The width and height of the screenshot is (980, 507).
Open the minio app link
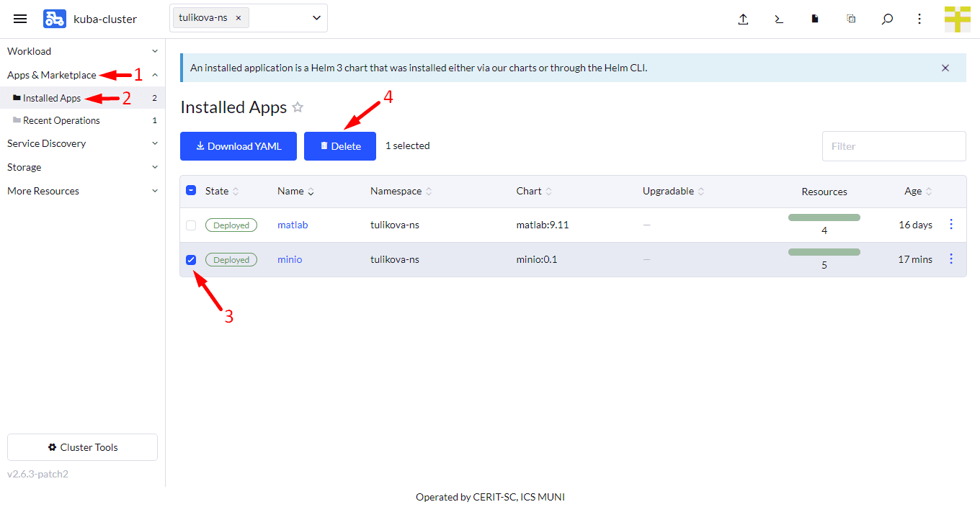coord(290,259)
